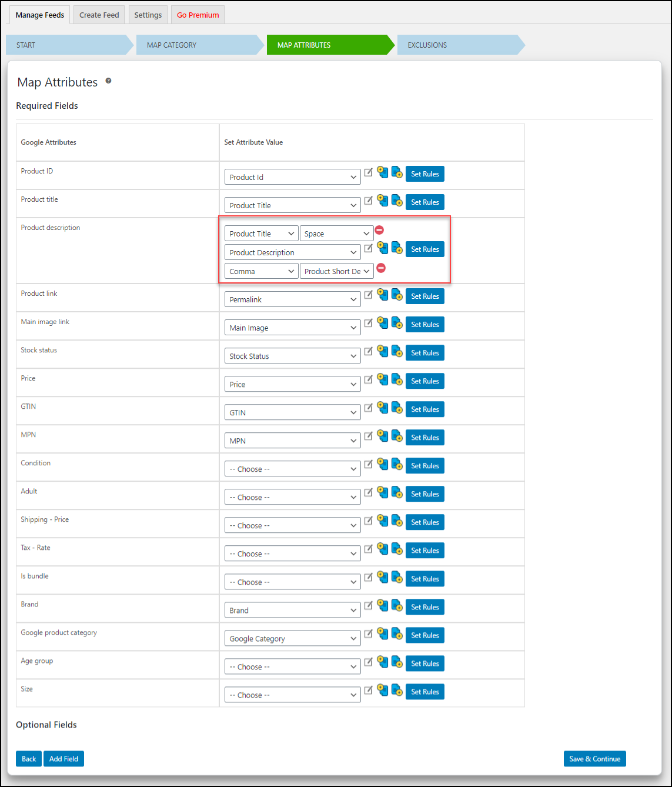The height and width of the screenshot is (787, 672).
Task: Click append icon (plus bottom-right) in Product ID row
Action: pyautogui.click(x=397, y=172)
